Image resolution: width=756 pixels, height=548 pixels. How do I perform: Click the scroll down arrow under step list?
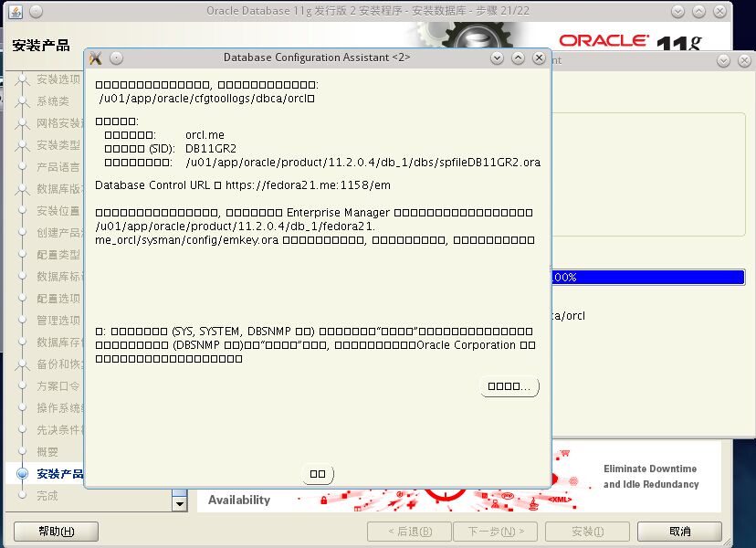[x=179, y=504]
